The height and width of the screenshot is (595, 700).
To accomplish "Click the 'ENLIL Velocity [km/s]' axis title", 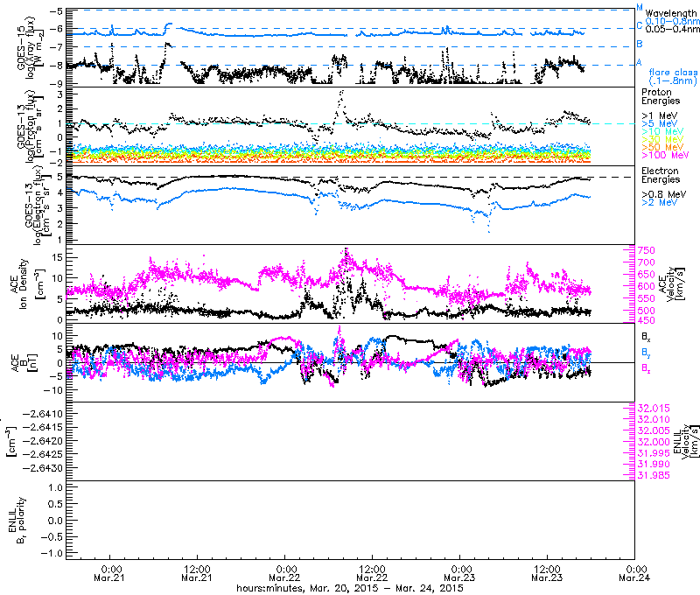I will 685,441.
